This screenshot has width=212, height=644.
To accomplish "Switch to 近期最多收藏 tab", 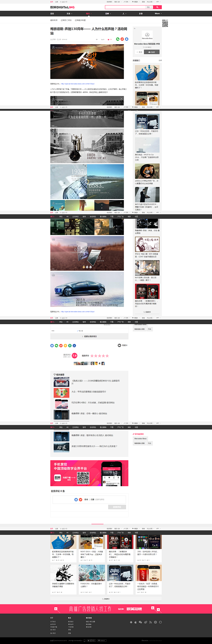I will pos(80,20).
